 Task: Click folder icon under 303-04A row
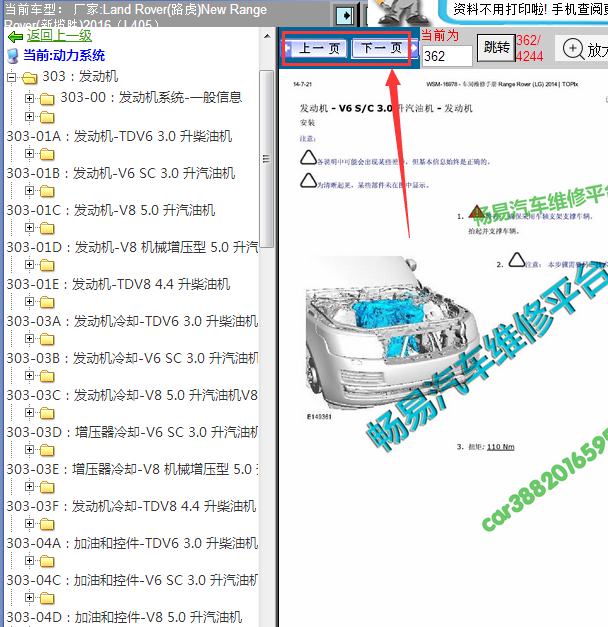coord(47,561)
